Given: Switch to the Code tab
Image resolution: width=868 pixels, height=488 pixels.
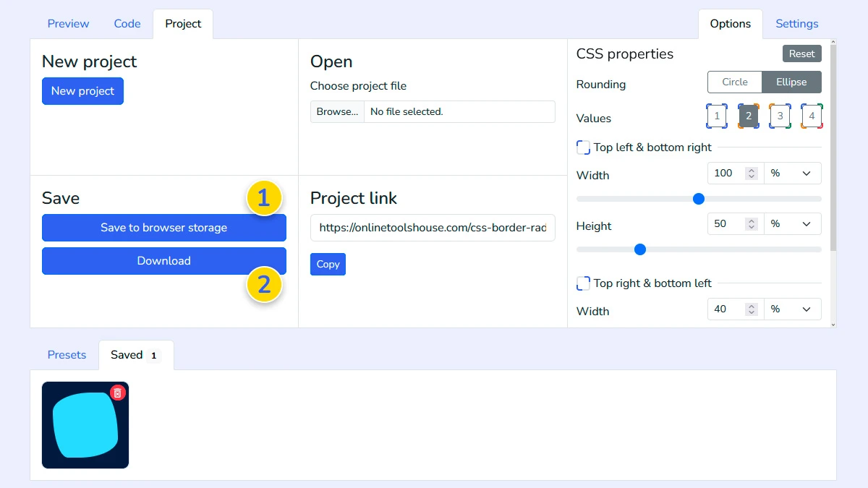Looking at the screenshot, I should (x=127, y=23).
